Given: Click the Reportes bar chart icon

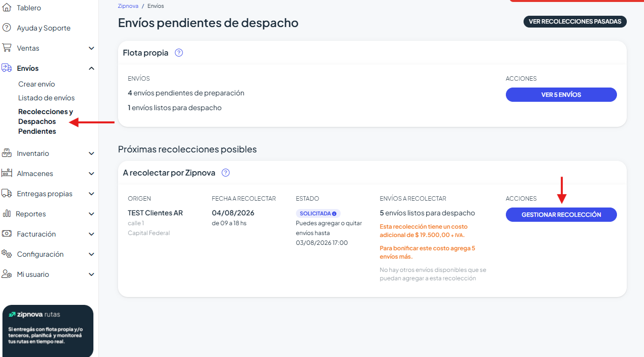Looking at the screenshot, I should tap(6, 214).
